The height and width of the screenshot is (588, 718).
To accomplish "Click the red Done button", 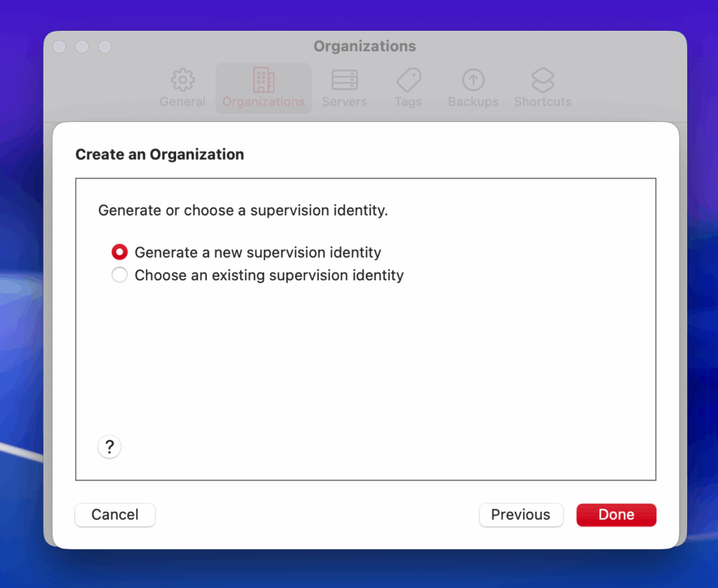I will [x=616, y=514].
